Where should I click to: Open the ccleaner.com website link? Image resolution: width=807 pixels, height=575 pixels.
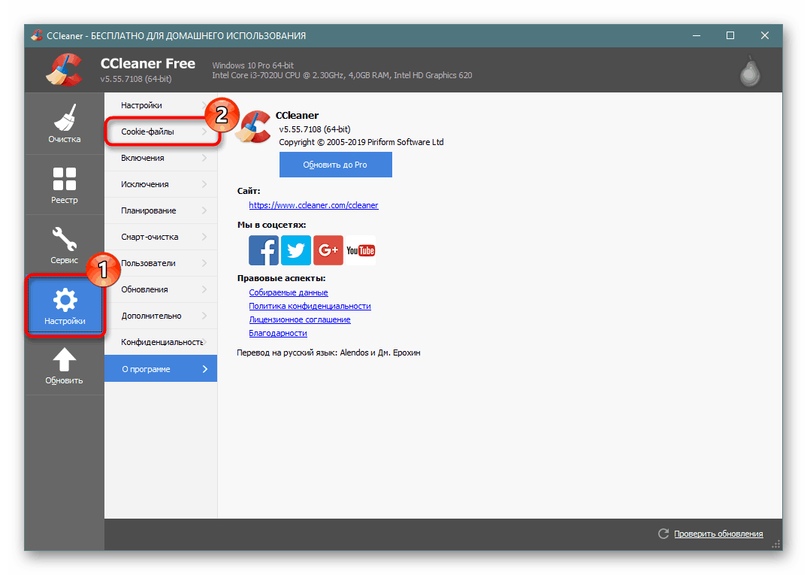pyautogui.click(x=313, y=205)
